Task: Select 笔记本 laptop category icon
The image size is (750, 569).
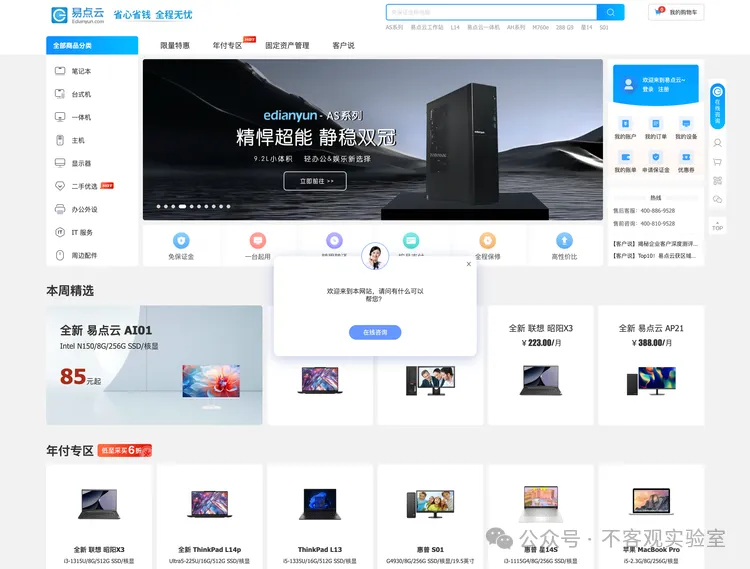Action: coord(60,71)
